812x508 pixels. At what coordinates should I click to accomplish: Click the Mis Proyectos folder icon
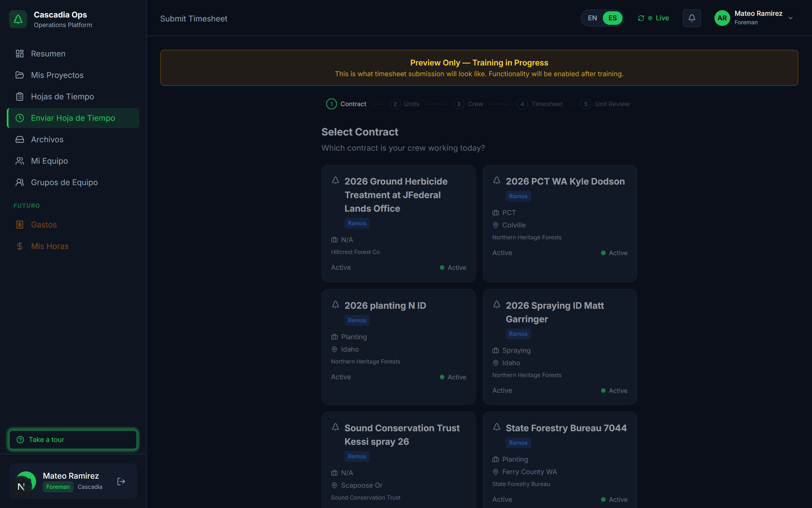tap(20, 75)
